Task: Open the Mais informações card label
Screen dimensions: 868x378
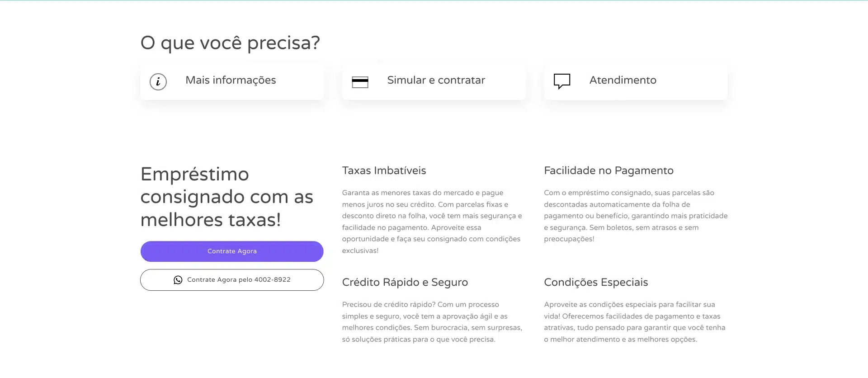Action: 231,80
